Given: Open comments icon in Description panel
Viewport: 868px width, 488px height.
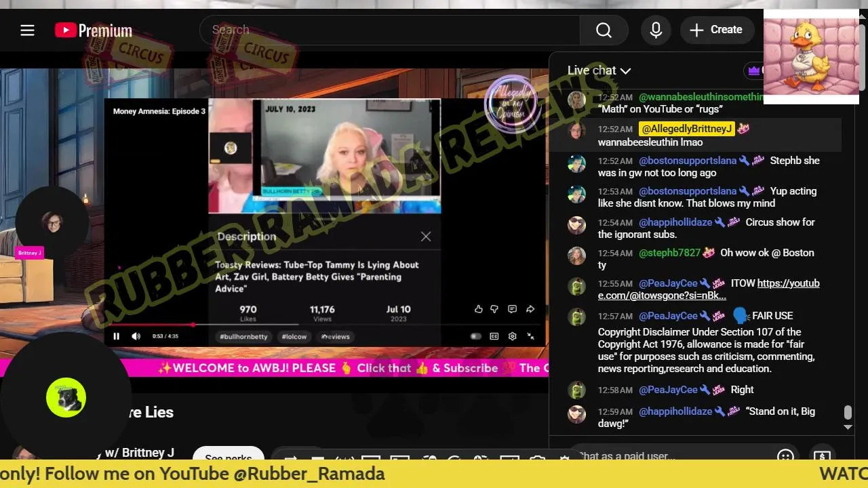Looking at the screenshot, I should click(x=512, y=309).
